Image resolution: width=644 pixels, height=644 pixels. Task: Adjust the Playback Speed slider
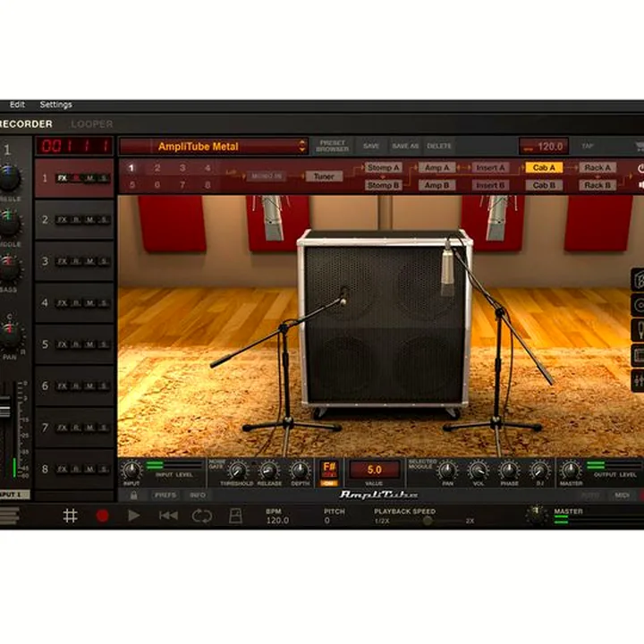coord(428,521)
